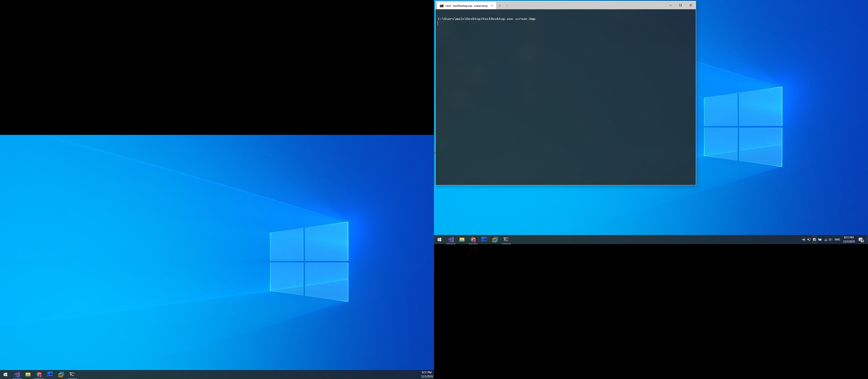Open Visual Studio on left monitor taskbar
868x379 pixels.
pos(17,374)
